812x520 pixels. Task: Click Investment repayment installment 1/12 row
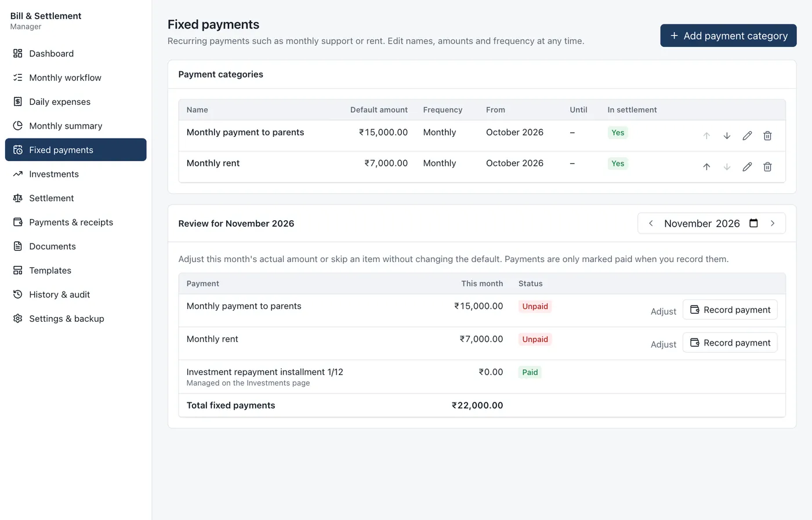[482, 377]
